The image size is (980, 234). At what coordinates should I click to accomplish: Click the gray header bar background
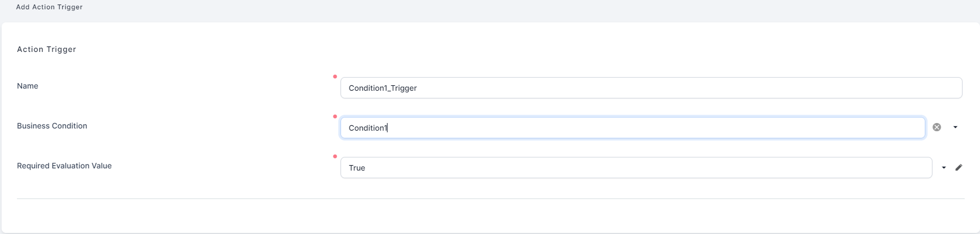[492, 10]
